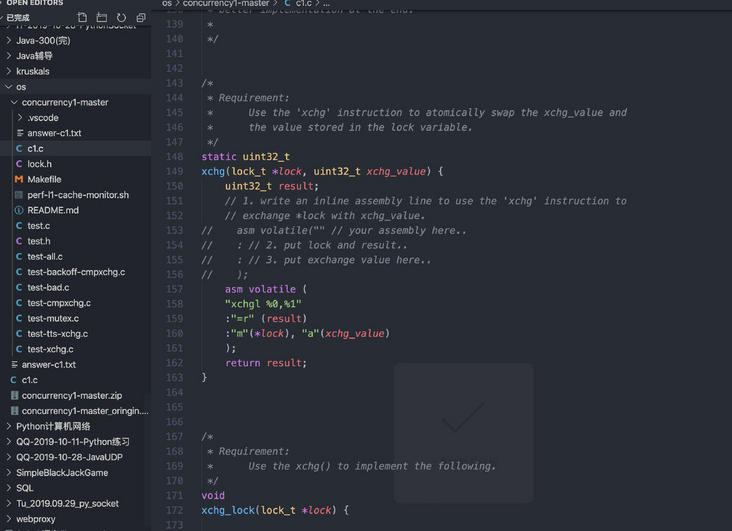
Task: Expand the .vscode folder
Action: [x=42, y=117]
